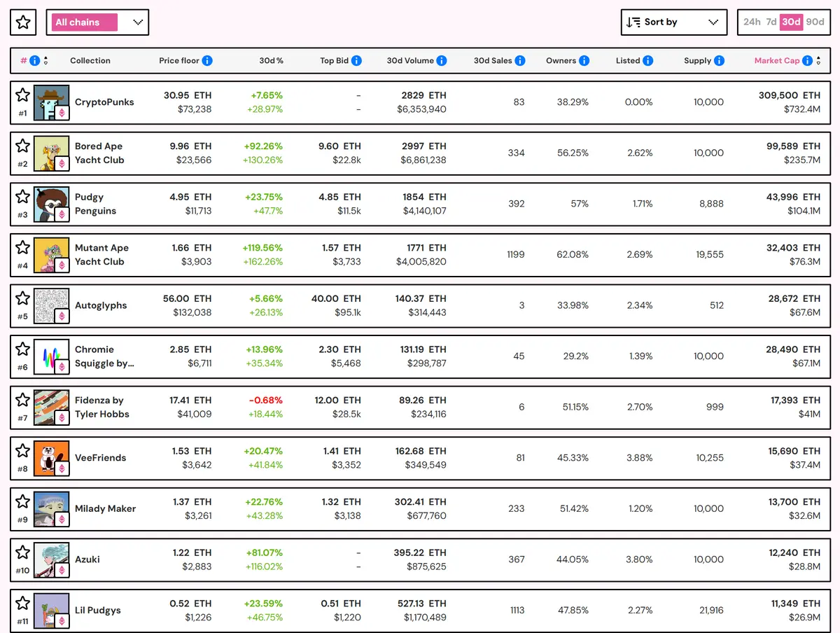The height and width of the screenshot is (633, 840).
Task: Click the favorites star filter button at top
Action: (23, 22)
